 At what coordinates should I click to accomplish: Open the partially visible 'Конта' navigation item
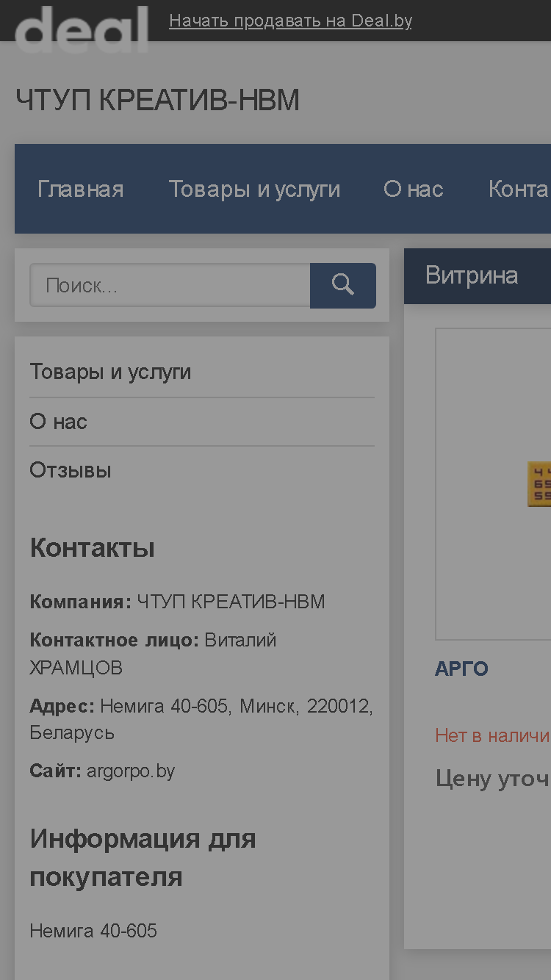[x=518, y=189]
